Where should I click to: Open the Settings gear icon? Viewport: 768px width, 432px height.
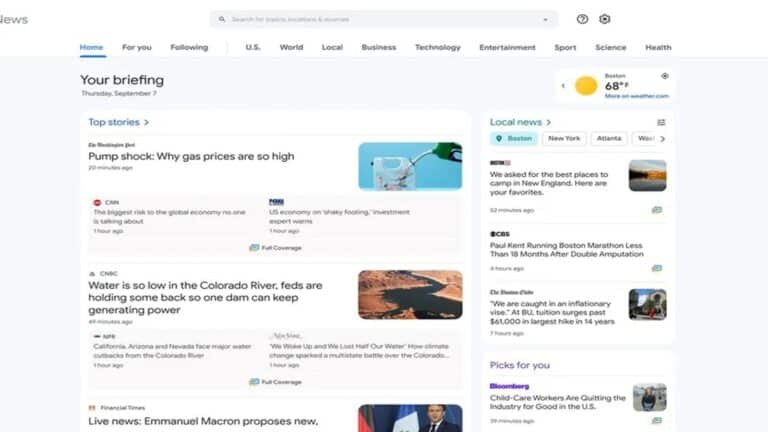[604, 19]
